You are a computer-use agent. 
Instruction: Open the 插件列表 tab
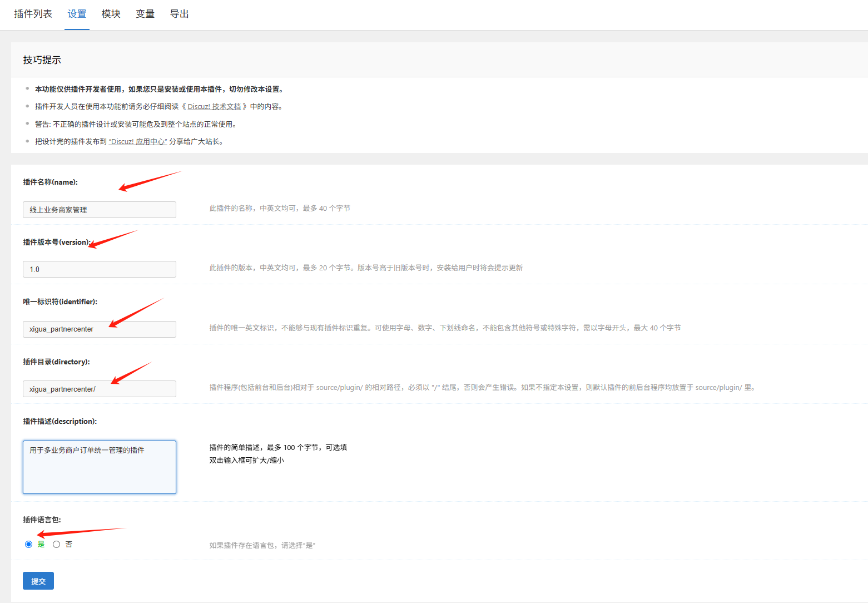point(33,14)
